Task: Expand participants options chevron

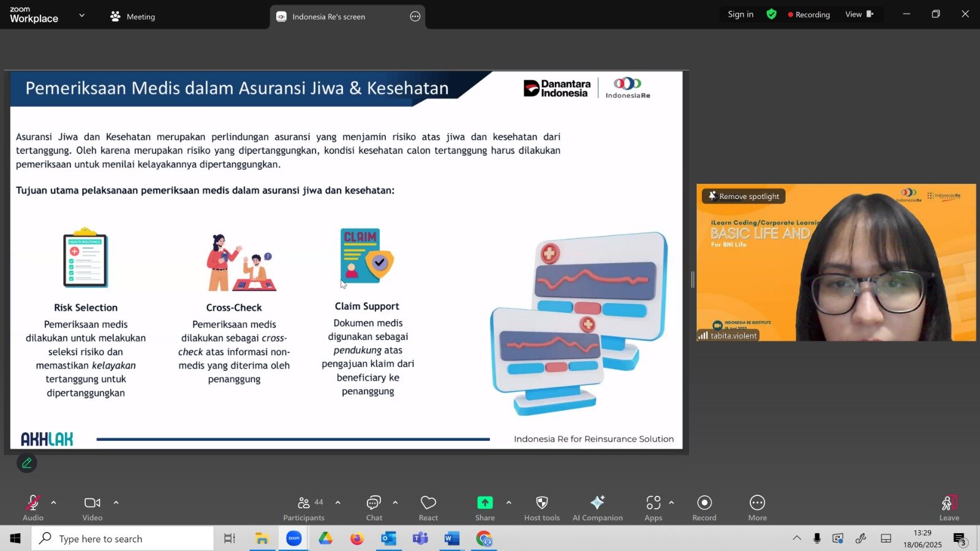Action: coord(338,503)
